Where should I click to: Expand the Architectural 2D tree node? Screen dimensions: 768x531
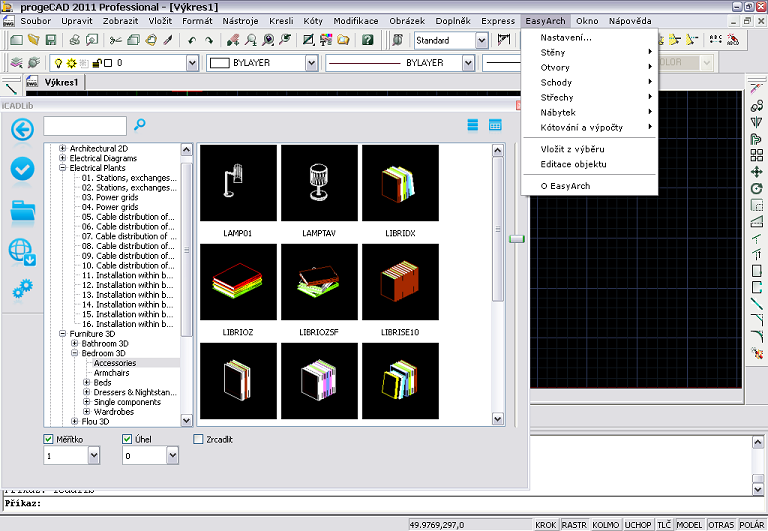(x=63, y=149)
